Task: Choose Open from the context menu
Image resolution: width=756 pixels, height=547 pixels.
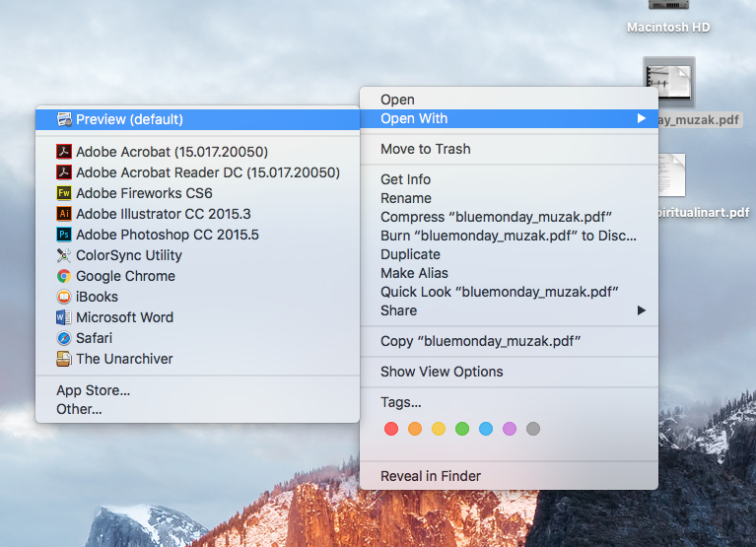Action: point(510,100)
